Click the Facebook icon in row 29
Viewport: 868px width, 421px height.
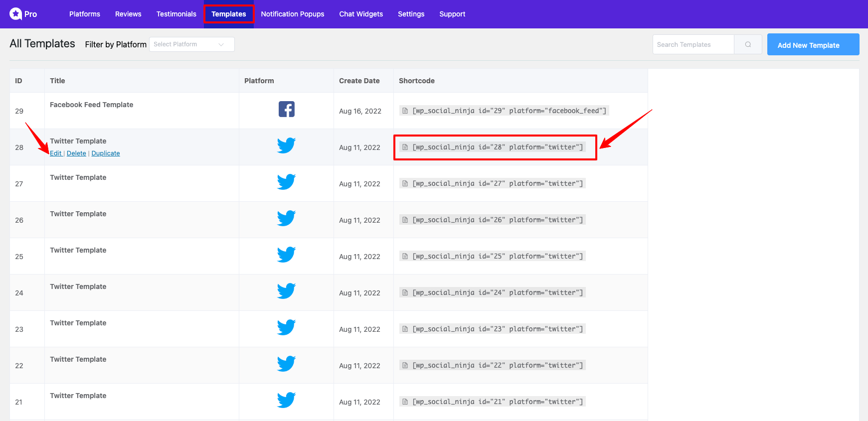click(286, 109)
